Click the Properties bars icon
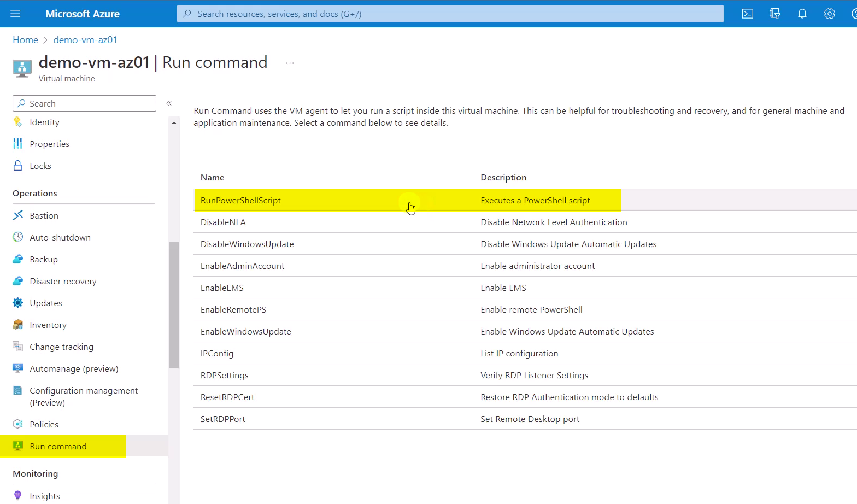 click(18, 144)
